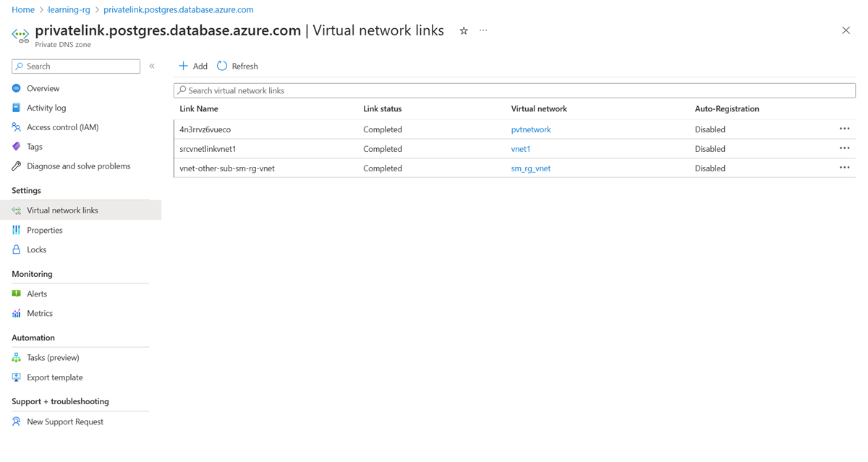The width and height of the screenshot is (868, 462).
Task: Open the sm_rg_vnet virtual network link
Action: point(531,168)
